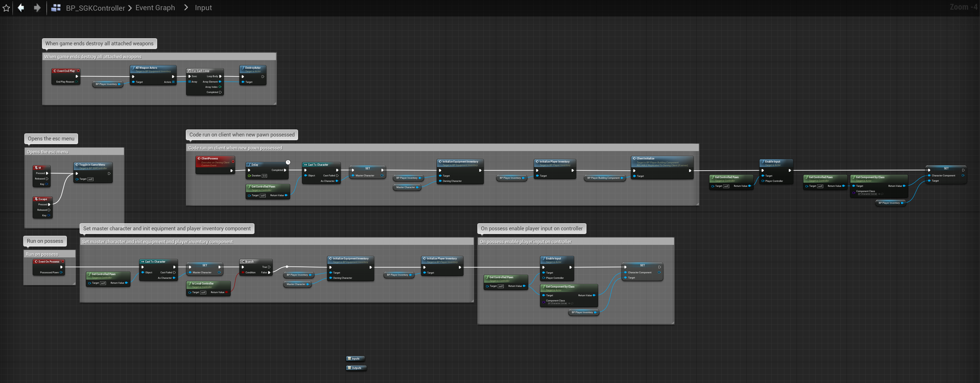Click the ClientPossess red delegate pin
The image size is (980, 383).
[x=233, y=162]
